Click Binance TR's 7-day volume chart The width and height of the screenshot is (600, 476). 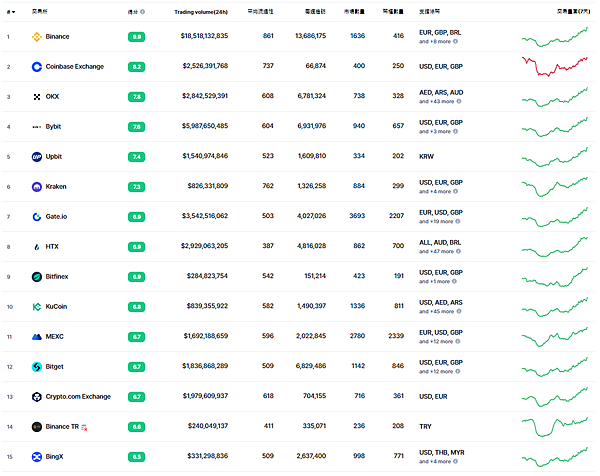554,427
